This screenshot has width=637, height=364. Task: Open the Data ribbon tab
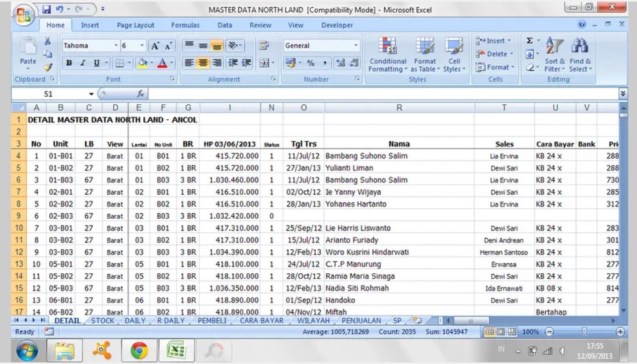pyautogui.click(x=225, y=25)
